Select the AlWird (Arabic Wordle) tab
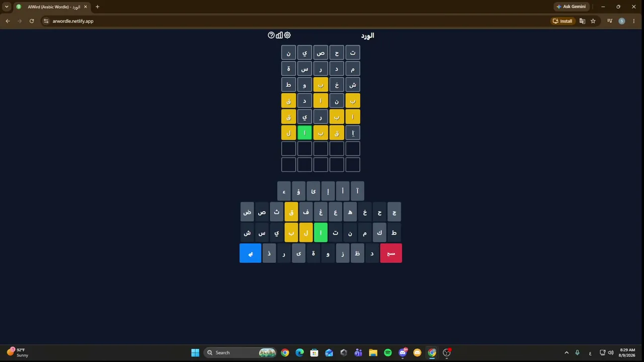This screenshot has width=644, height=362. click(x=52, y=7)
